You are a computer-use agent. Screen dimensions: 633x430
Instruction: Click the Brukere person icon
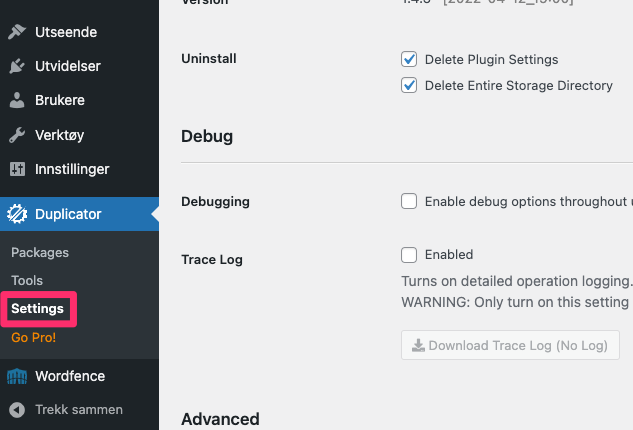point(17,100)
